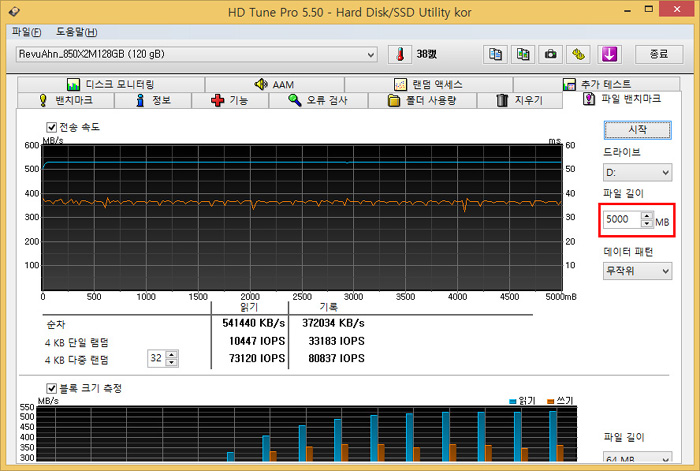
Task: Minimize the HD Tune Pro window
Action: pyautogui.click(x=628, y=10)
